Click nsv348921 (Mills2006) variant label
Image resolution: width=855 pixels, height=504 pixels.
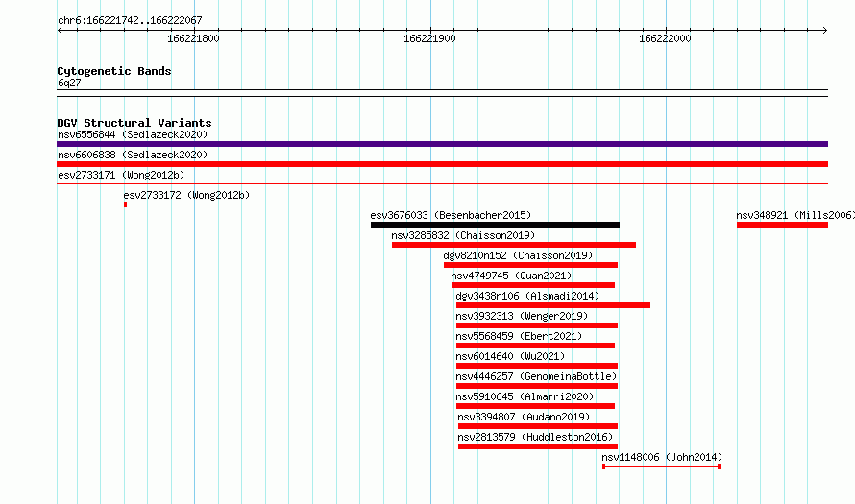(795, 215)
